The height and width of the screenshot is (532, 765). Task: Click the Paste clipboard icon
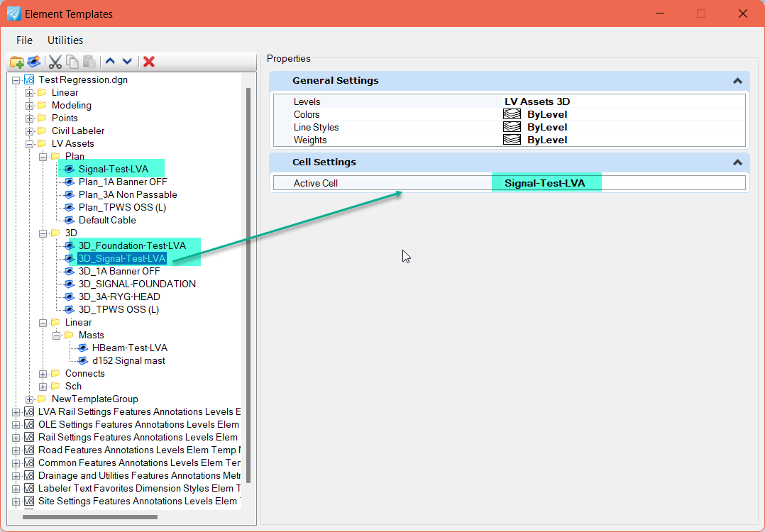tap(89, 62)
